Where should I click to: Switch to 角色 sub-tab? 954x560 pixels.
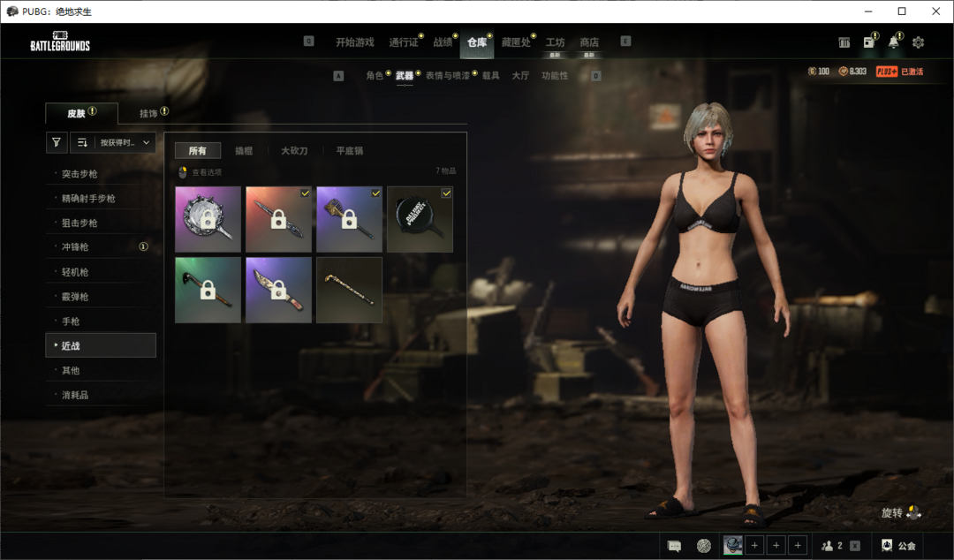pos(375,75)
